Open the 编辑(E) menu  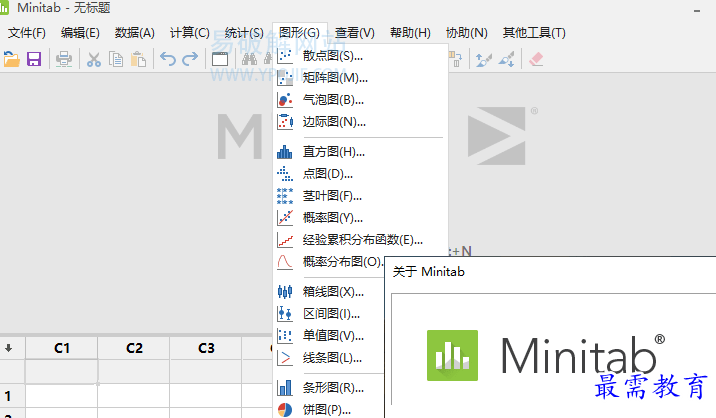click(80, 33)
